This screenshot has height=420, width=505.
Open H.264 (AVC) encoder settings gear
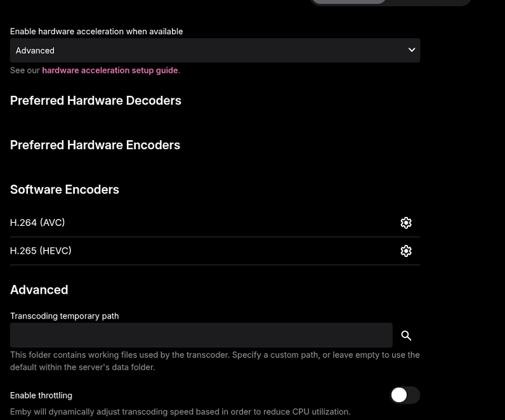pyautogui.click(x=406, y=223)
